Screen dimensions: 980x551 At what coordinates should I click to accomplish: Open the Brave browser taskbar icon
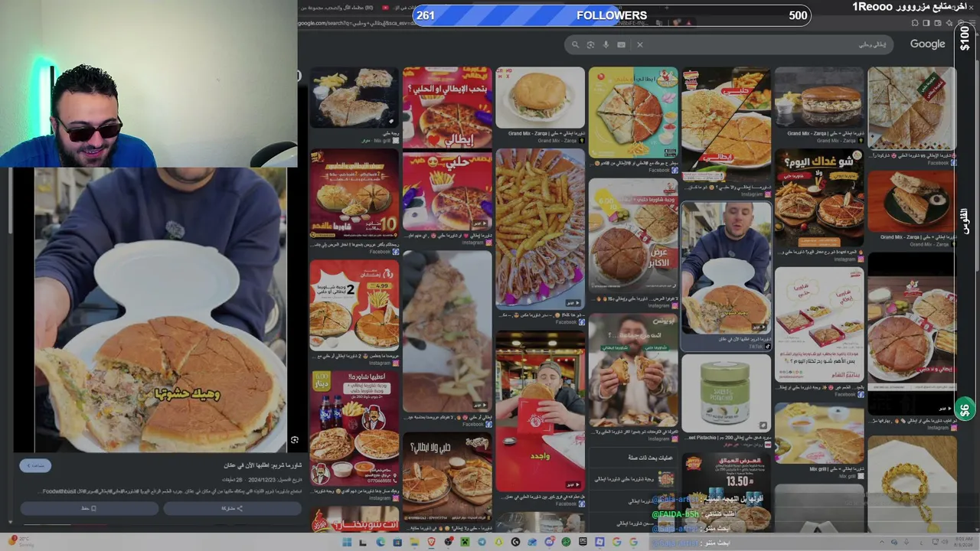click(430, 542)
